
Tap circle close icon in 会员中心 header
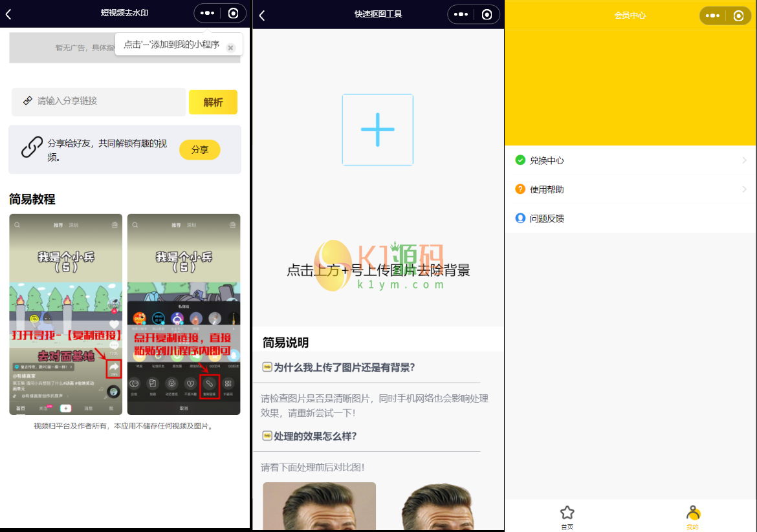tap(738, 16)
